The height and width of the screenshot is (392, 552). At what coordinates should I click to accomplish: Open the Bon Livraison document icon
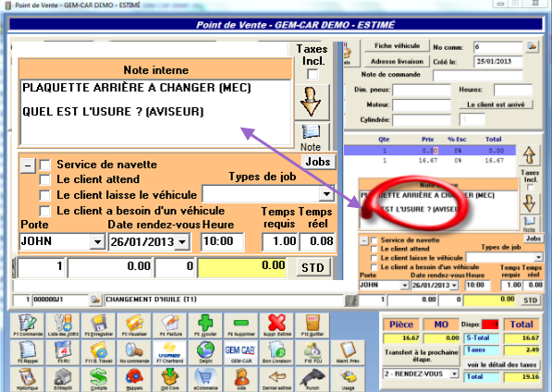pyautogui.click(x=276, y=352)
